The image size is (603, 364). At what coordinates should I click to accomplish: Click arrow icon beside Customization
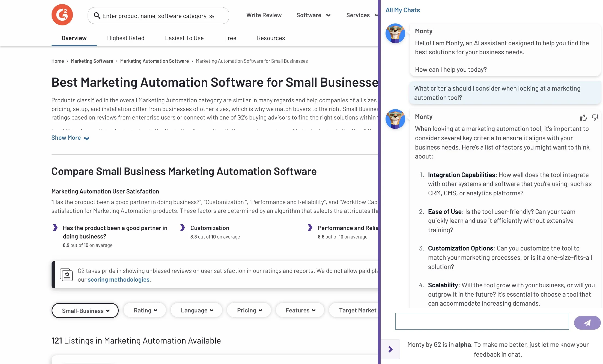coord(183,228)
